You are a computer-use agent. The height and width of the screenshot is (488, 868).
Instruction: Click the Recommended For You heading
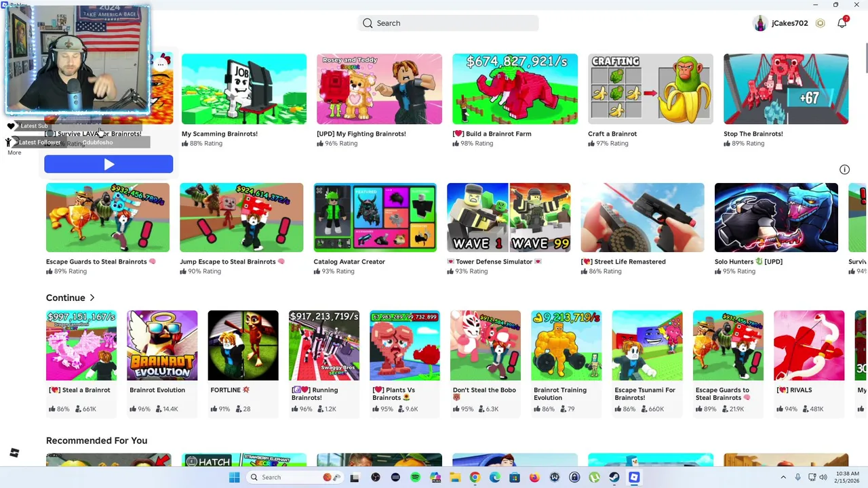coord(96,441)
